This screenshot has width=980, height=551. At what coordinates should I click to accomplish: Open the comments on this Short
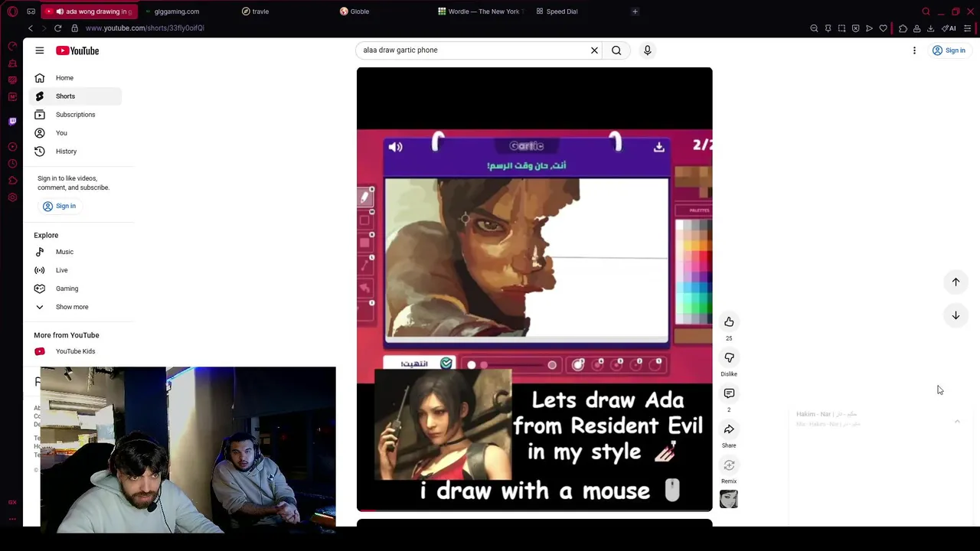pos(729,393)
